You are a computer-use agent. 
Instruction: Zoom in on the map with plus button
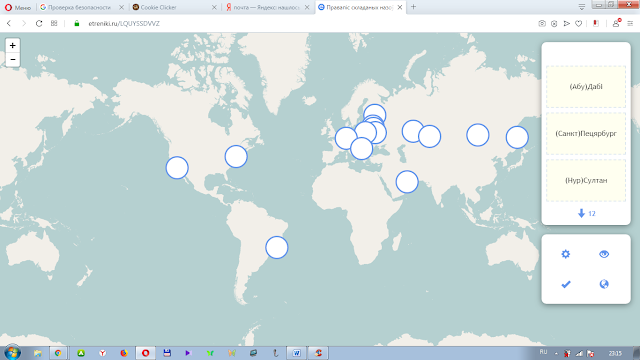click(x=13, y=45)
